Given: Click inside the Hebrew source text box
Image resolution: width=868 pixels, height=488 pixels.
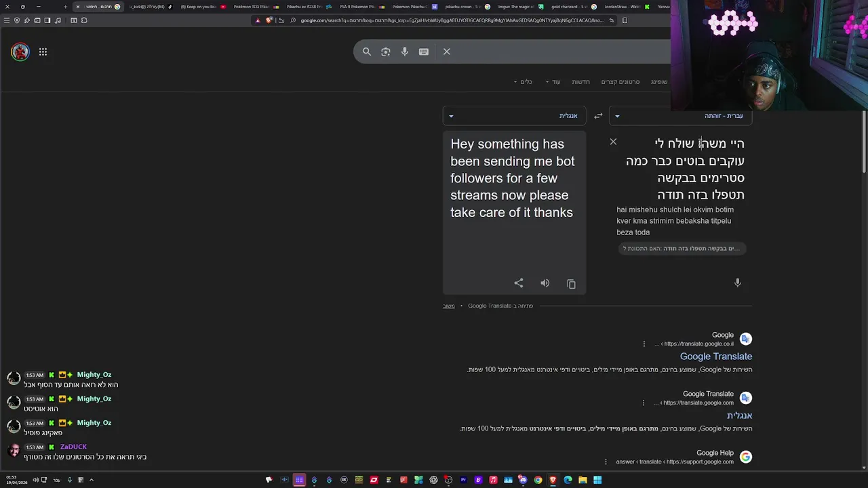Looking at the screenshot, I should (x=685, y=169).
